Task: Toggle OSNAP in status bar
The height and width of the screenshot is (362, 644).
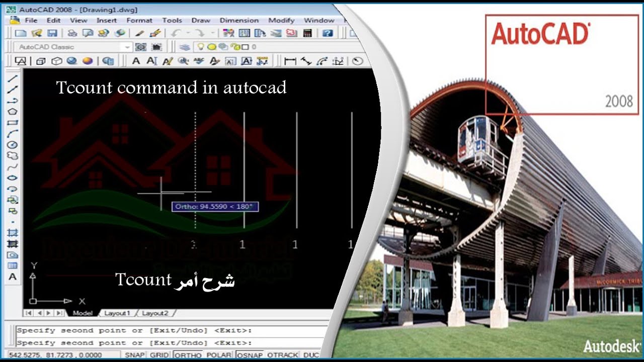Action: [x=250, y=355]
